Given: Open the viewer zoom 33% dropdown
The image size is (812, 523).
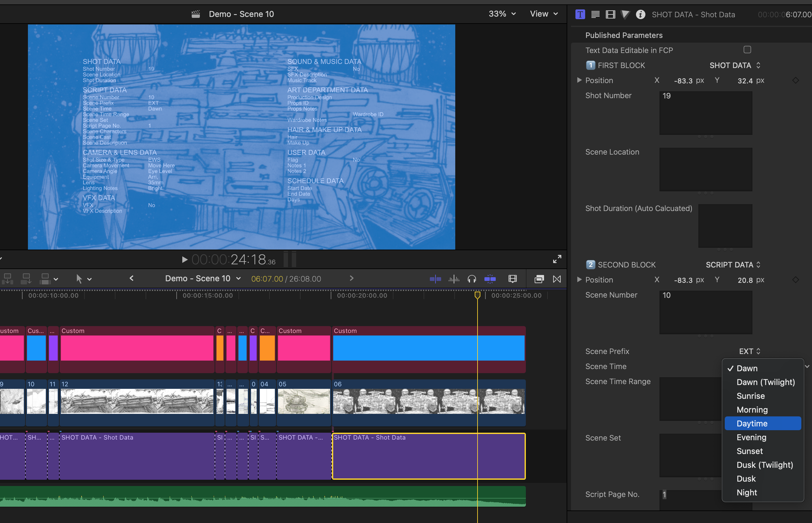Looking at the screenshot, I should (502, 14).
